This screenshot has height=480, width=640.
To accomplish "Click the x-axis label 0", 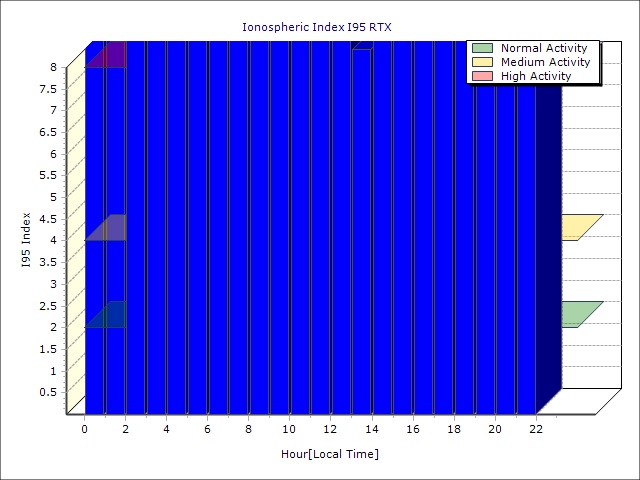I will pos(84,429).
